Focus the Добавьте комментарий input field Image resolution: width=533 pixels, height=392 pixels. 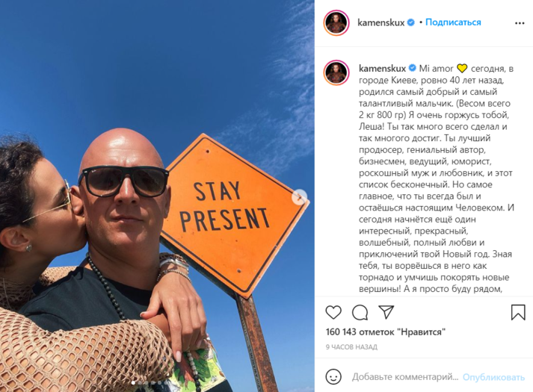[405, 377]
